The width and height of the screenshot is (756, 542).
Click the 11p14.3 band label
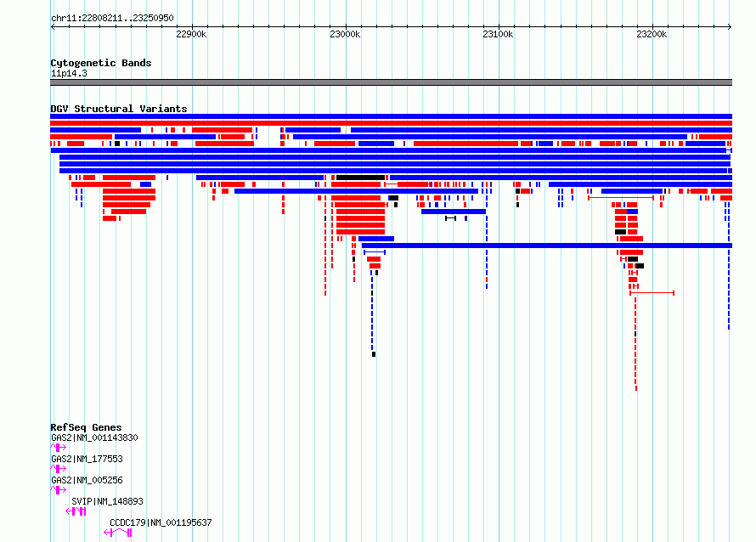[69, 73]
